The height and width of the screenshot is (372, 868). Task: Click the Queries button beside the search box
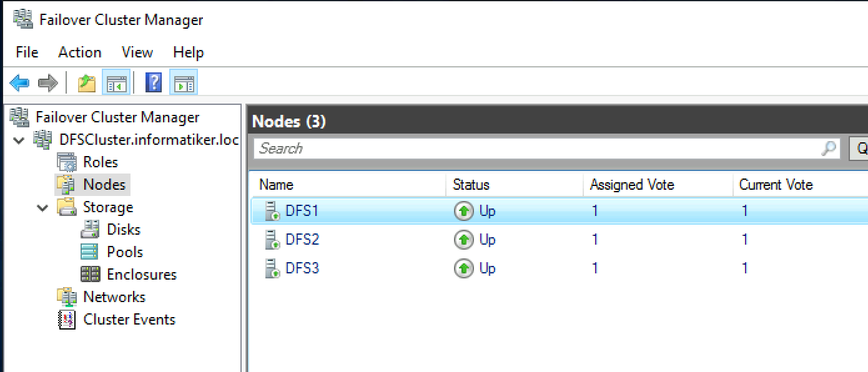[x=859, y=149]
